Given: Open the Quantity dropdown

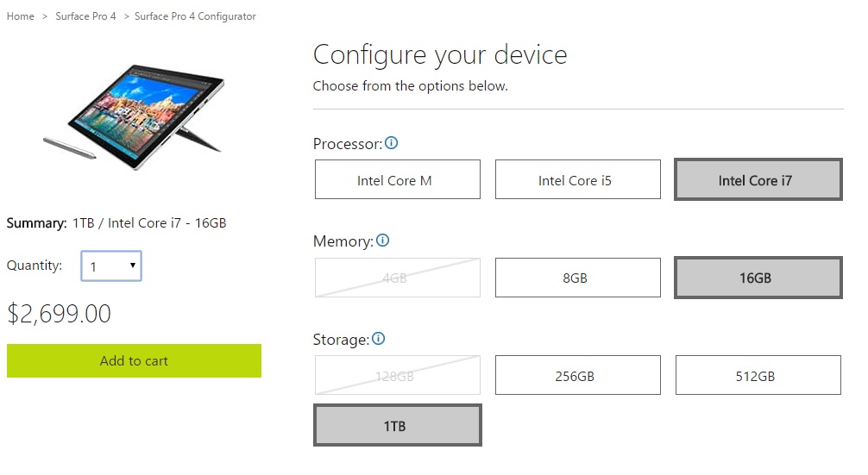Looking at the screenshot, I should coord(111,266).
